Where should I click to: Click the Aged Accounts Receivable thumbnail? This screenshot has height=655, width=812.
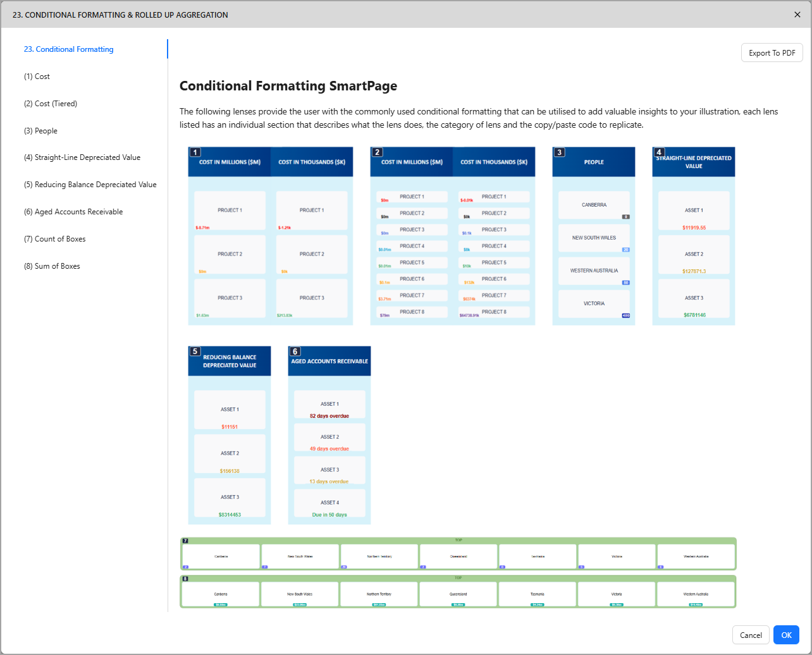329,435
